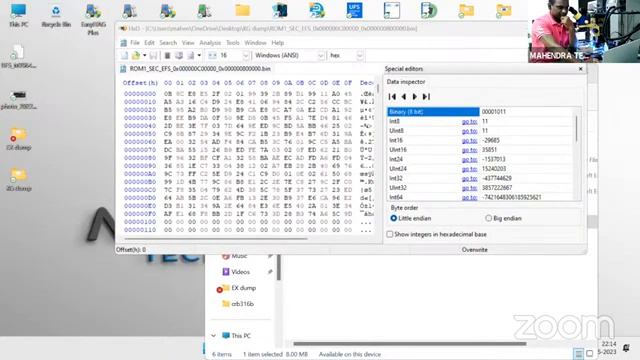
Task: Click the go to link for Int64
Action: 469,197
